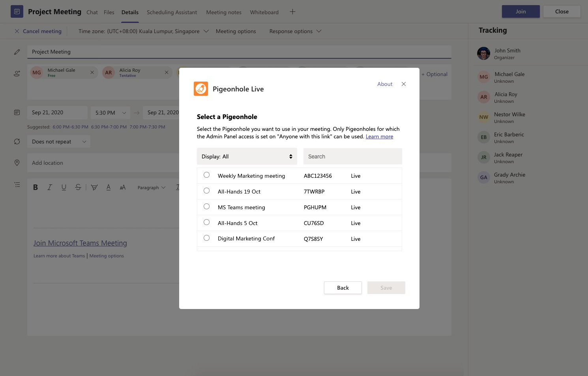Add Optional attendees

click(434, 74)
